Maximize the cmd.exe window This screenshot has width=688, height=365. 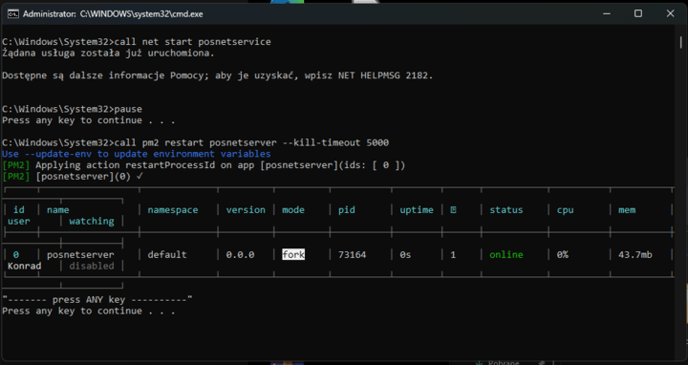[638, 14]
